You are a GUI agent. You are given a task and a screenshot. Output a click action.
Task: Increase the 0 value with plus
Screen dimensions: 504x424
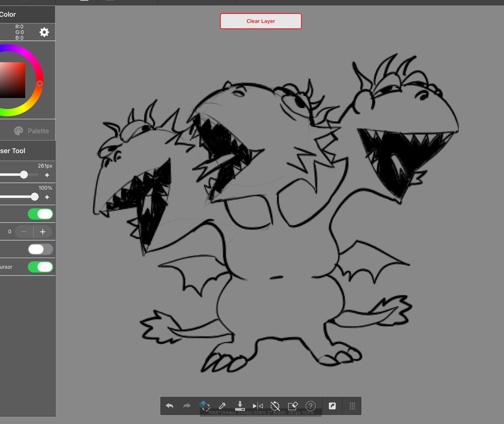(42, 232)
